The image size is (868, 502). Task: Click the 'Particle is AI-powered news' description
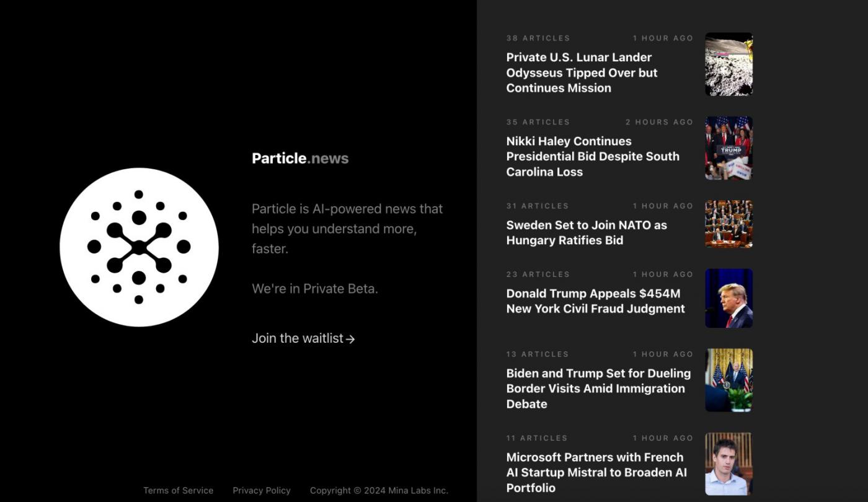[347, 229]
